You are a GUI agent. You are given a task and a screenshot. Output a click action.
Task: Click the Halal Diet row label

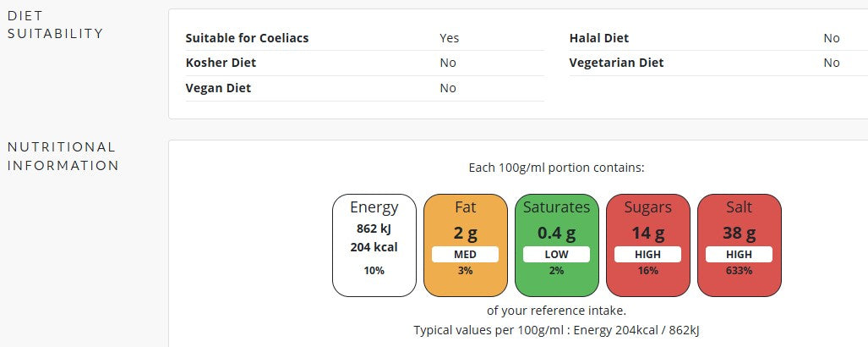(599, 38)
